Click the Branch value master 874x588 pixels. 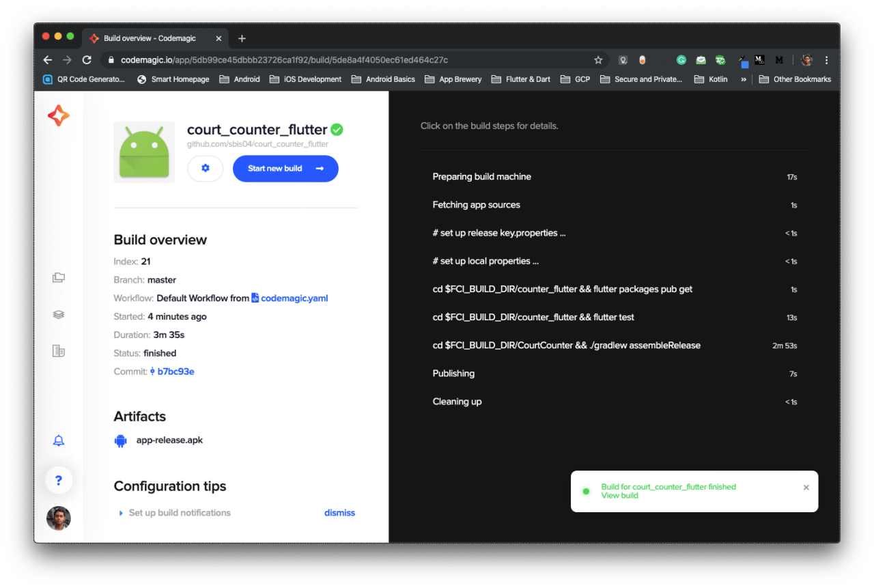(x=162, y=280)
